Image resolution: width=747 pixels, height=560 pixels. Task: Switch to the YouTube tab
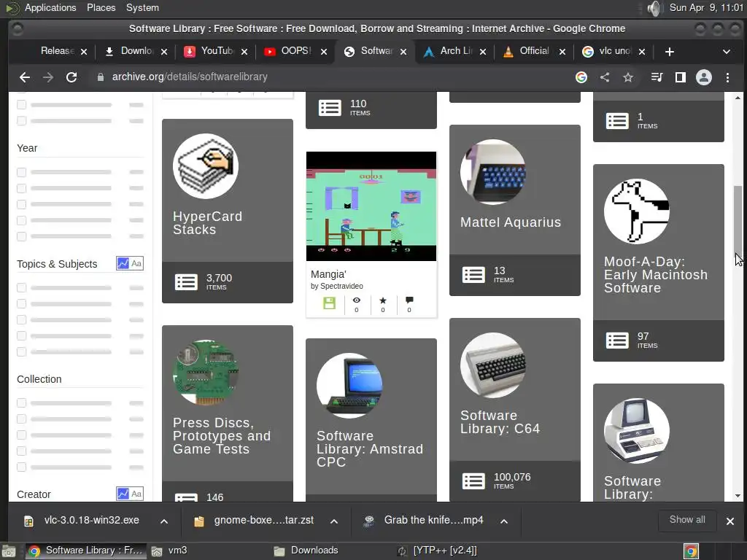pyautogui.click(x=217, y=51)
